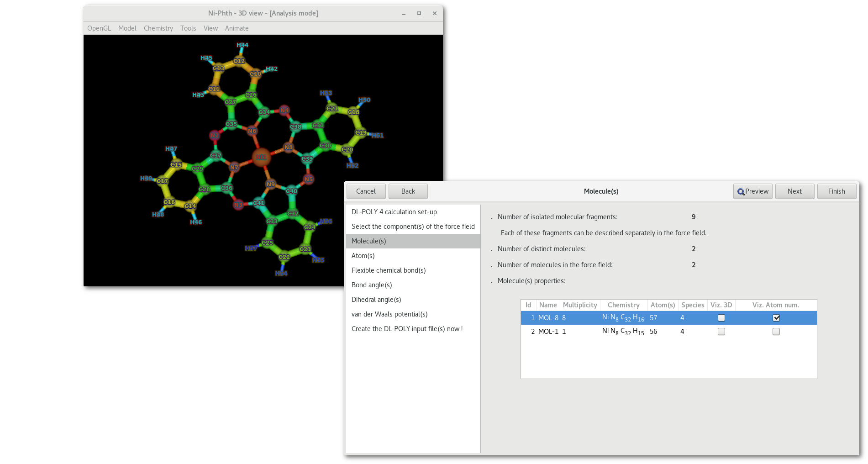Go Back to the previous step
Screen dimensions: 868x464
point(408,191)
